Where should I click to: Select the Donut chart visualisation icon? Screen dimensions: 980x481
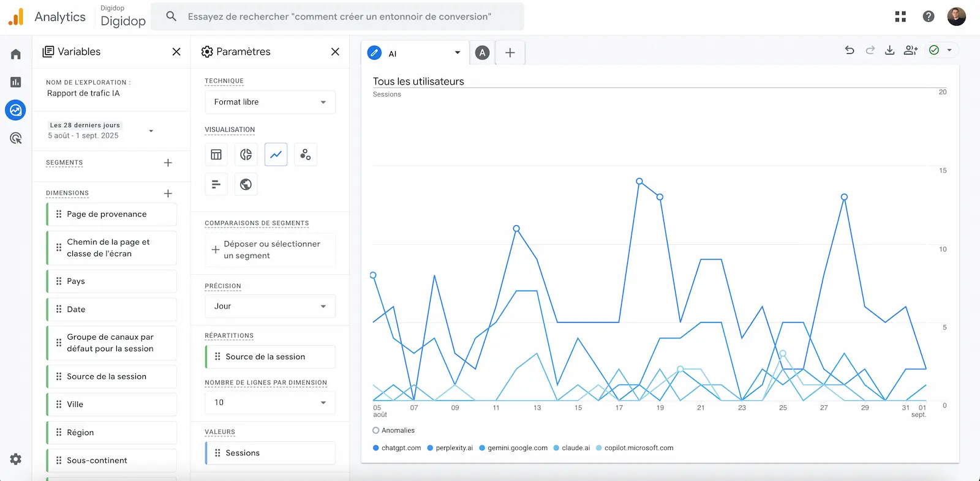(246, 154)
